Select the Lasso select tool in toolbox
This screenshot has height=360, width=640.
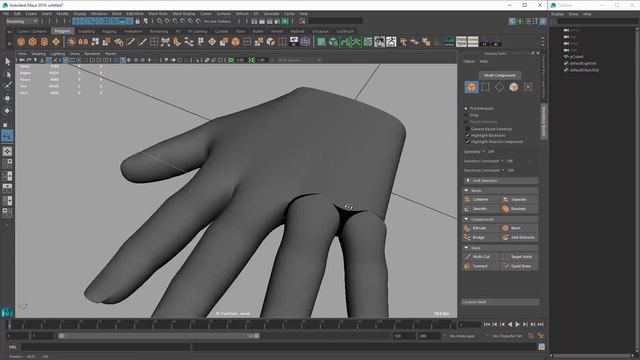7,74
